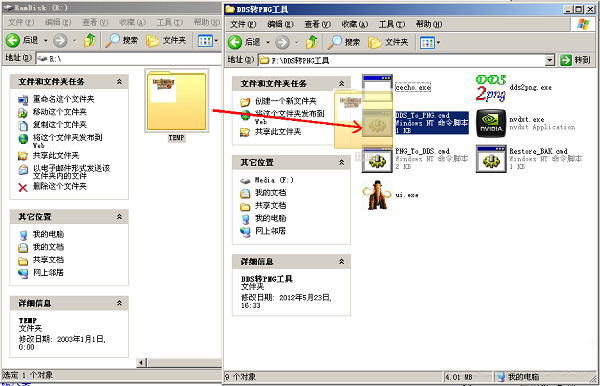Open 编辑 menu in DDS转PNG工具 window
Viewport: 600px width, 386px height.
coord(280,24)
